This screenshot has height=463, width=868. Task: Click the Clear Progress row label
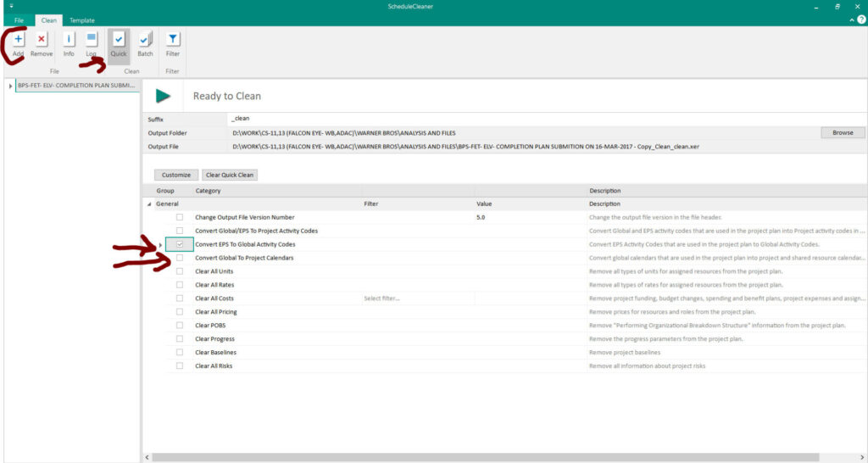click(214, 339)
